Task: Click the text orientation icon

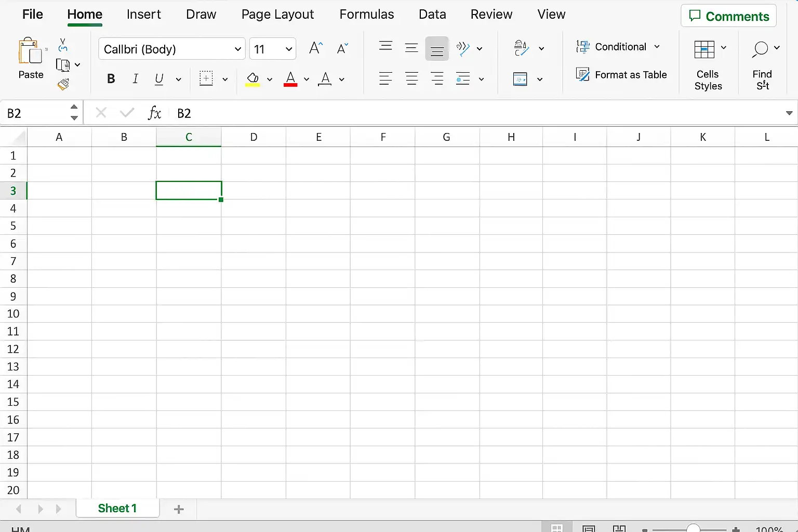Action: coord(462,49)
